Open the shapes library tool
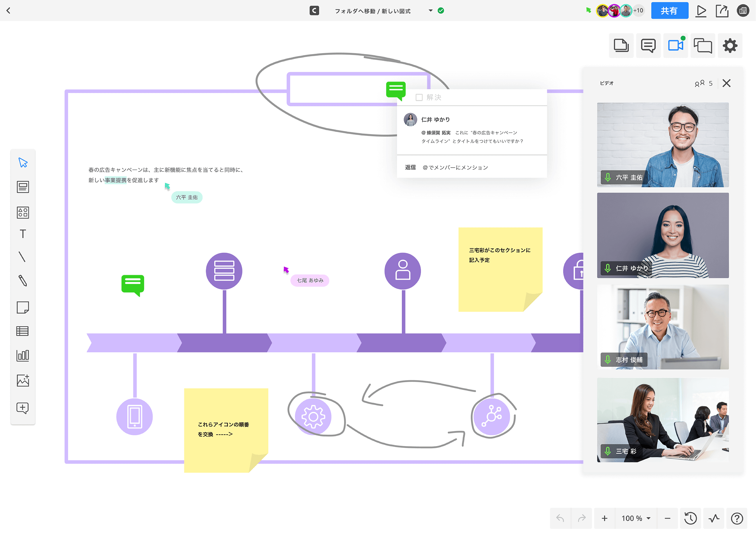Viewport: 756px width, 560px height. pyautogui.click(x=23, y=213)
